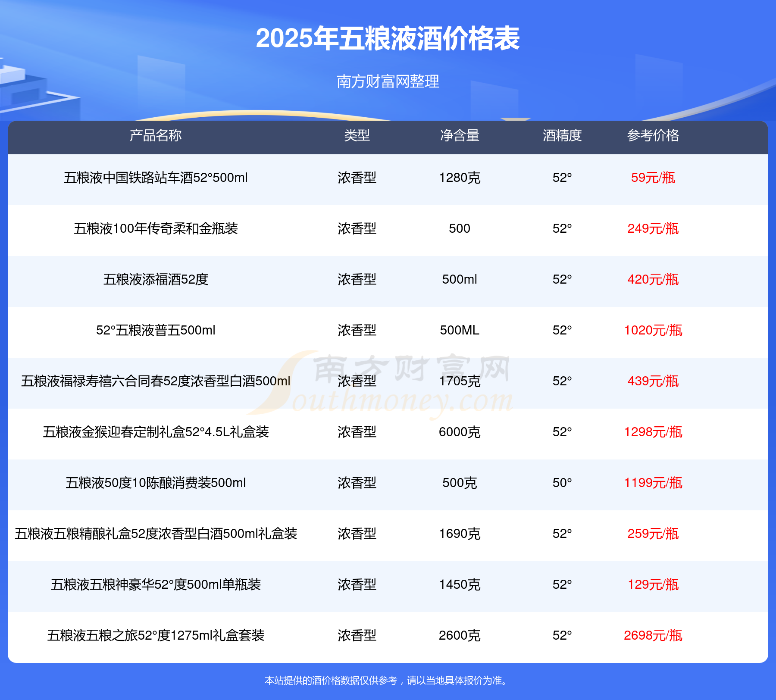The height and width of the screenshot is (700, 776).
Task: Click net content "500克" in the 10陈酿 row
Action: tap(460, 483)
